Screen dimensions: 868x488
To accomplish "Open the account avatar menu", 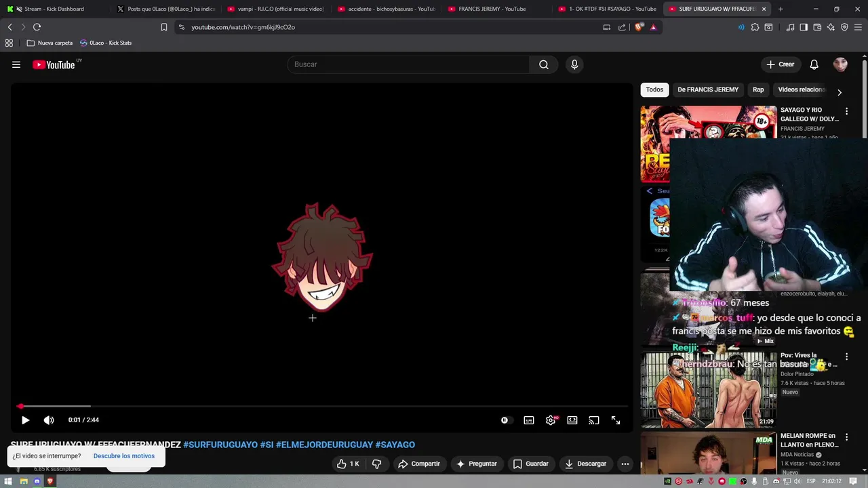I will pyautogui.click(x=840, y=64).
